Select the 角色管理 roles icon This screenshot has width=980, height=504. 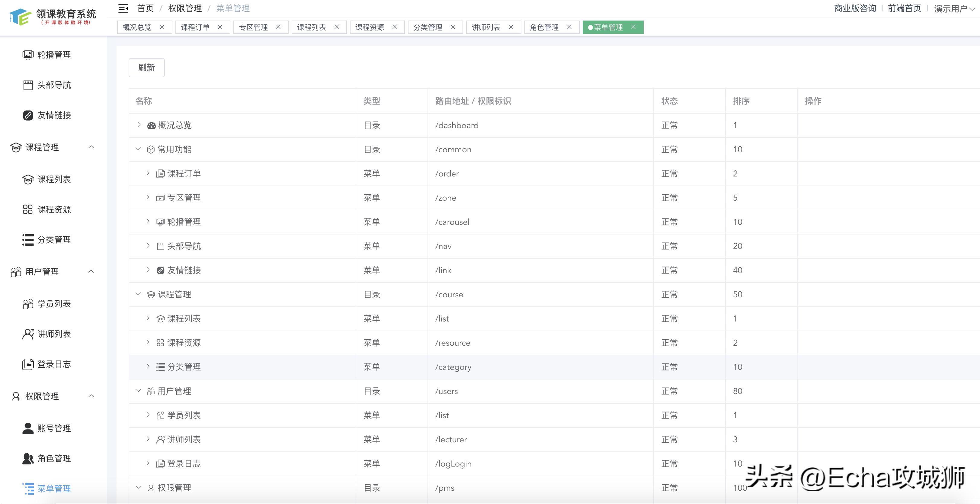(27, 458)
